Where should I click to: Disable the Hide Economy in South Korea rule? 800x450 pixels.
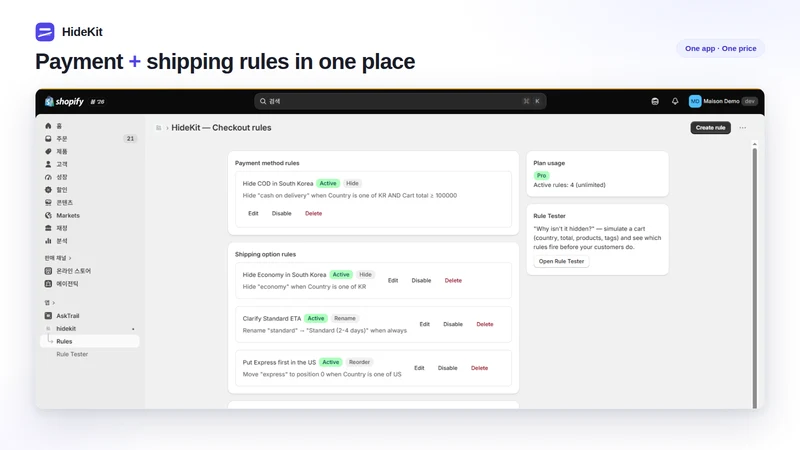pyautogui.click(x=421, y=281)
